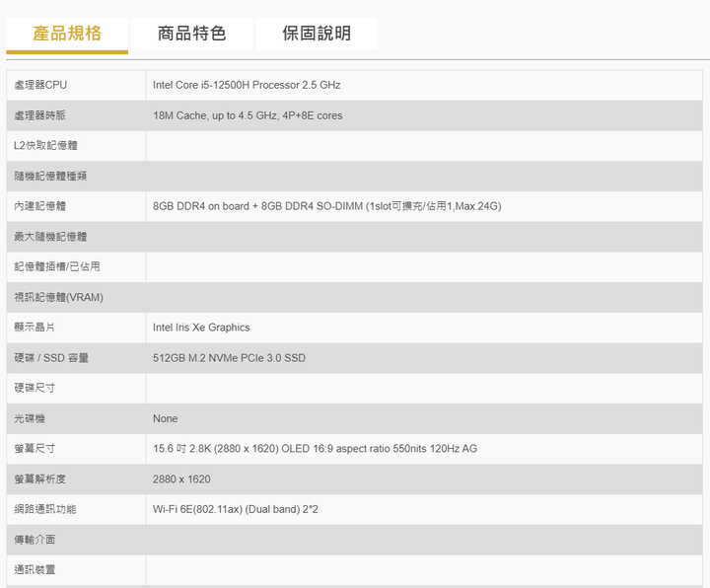Select the 內建記憶體 row label
This screenshot has width=710, height=588.
[39, 206]
